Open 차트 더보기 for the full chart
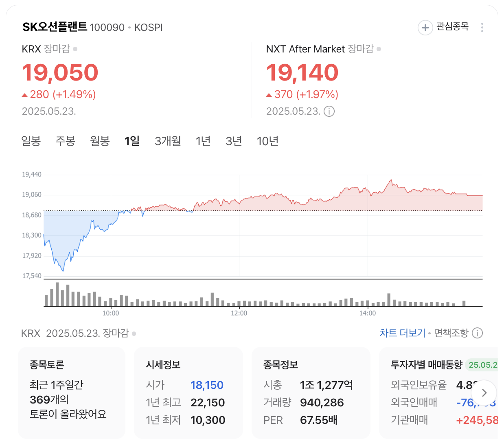This screenshot has width=504, height=445. pos(402,333)
